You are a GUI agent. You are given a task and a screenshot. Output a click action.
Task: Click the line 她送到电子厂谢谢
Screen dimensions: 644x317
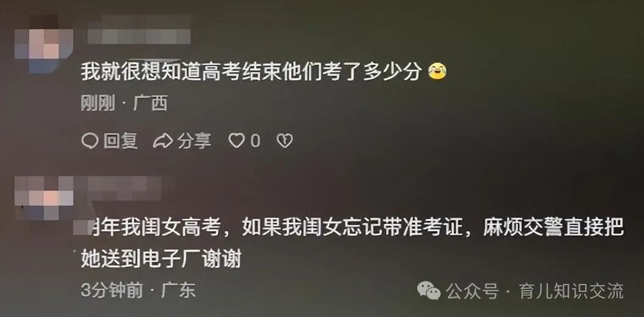(x=161, y=259)
